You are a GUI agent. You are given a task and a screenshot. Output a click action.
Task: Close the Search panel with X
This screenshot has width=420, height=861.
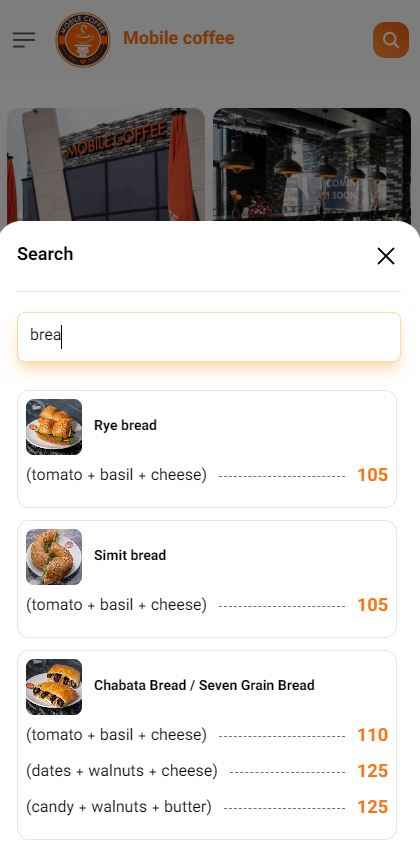coord(386,256)
